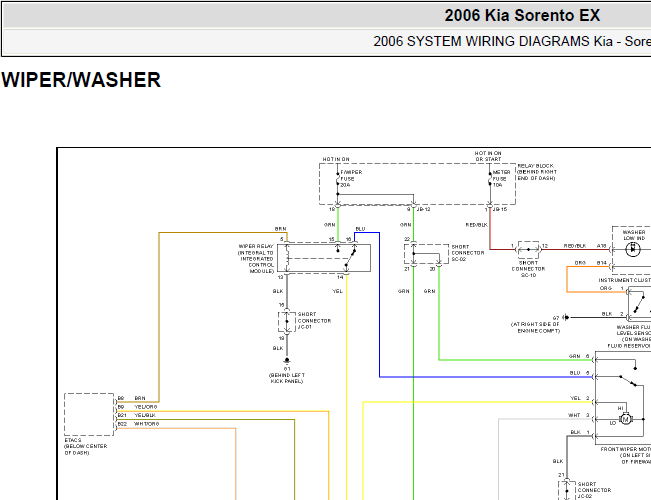Click the washer fluid level sensor switch symbol
The width and height of the screenshot is (651, 500).
pos(639,304)
